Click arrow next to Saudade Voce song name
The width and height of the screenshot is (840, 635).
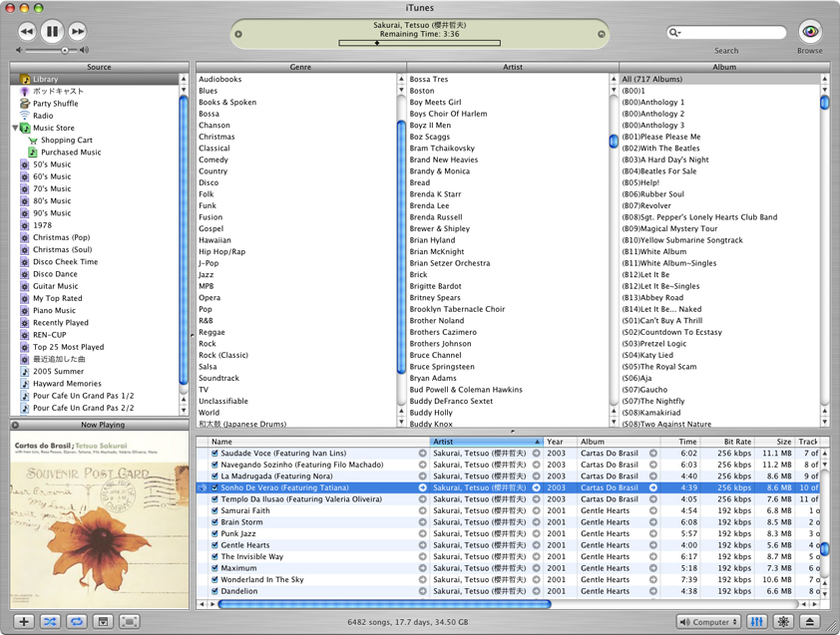423,453
